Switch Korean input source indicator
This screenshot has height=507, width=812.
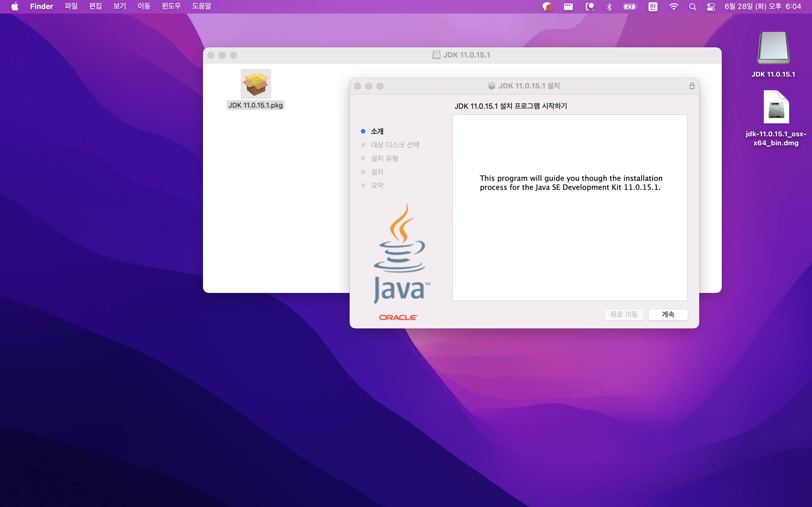[653, 7]
